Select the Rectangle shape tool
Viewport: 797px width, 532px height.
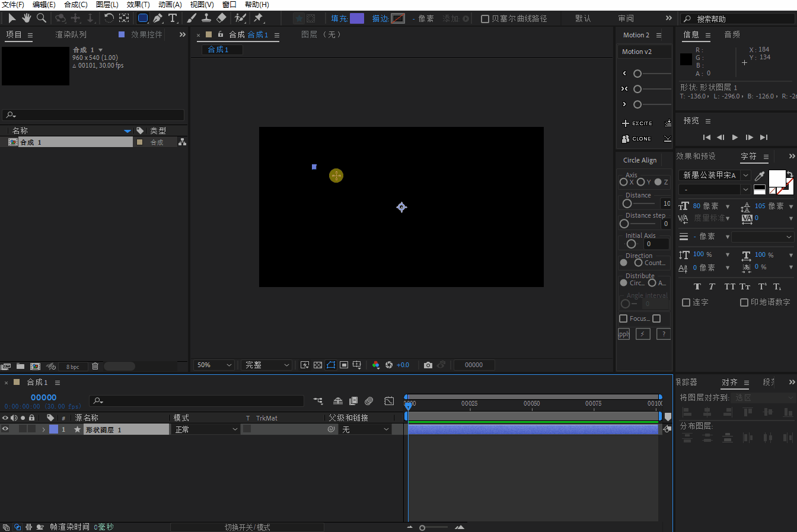(x=143, y=18)
